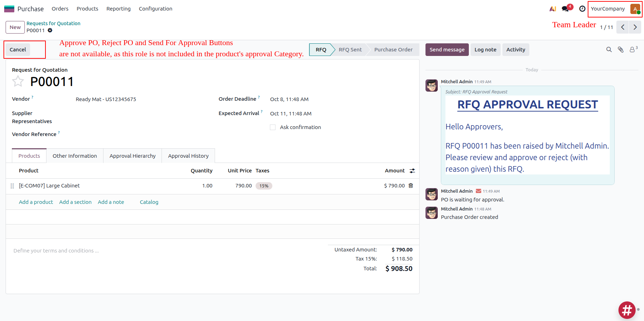The image size is (644, 321).
Task: Open the gear actions menu beside P00011
Action: (50, 30)
